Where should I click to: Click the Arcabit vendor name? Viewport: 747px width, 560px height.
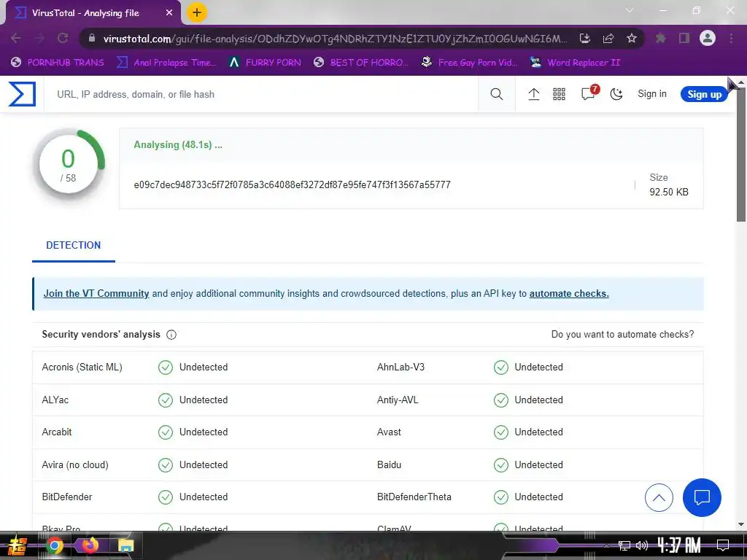(57, 432)
